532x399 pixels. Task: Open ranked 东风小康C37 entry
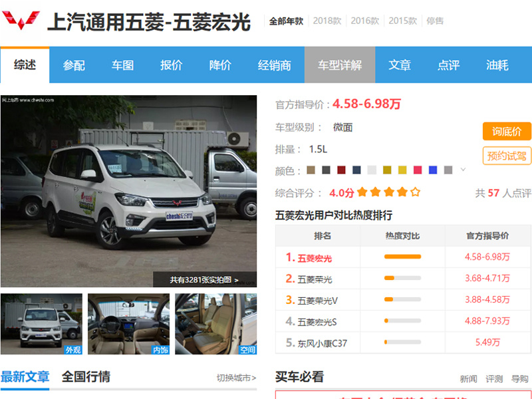tap(323, 343)
